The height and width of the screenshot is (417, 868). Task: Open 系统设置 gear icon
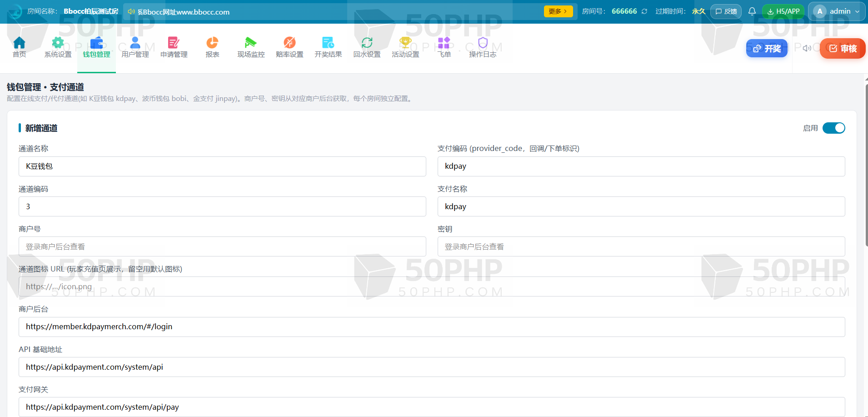(58, 43)
